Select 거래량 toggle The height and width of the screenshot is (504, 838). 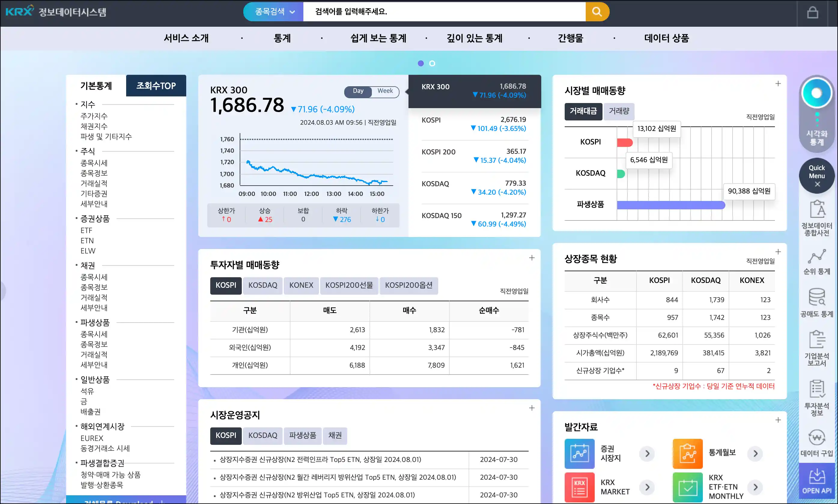[x=619, y=111]
